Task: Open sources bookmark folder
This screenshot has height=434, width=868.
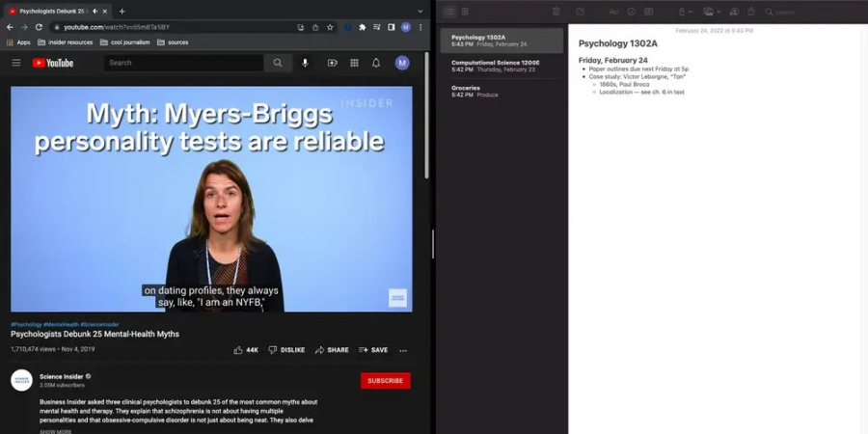Action: tap(173, 42)
